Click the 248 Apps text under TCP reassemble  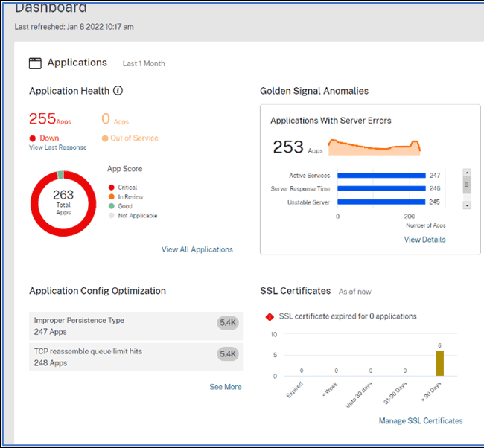pyautogui.click(x=51, y=363)
